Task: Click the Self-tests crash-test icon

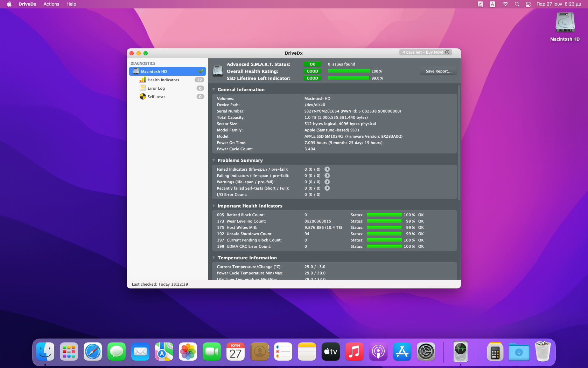Action: coord(142,97)
